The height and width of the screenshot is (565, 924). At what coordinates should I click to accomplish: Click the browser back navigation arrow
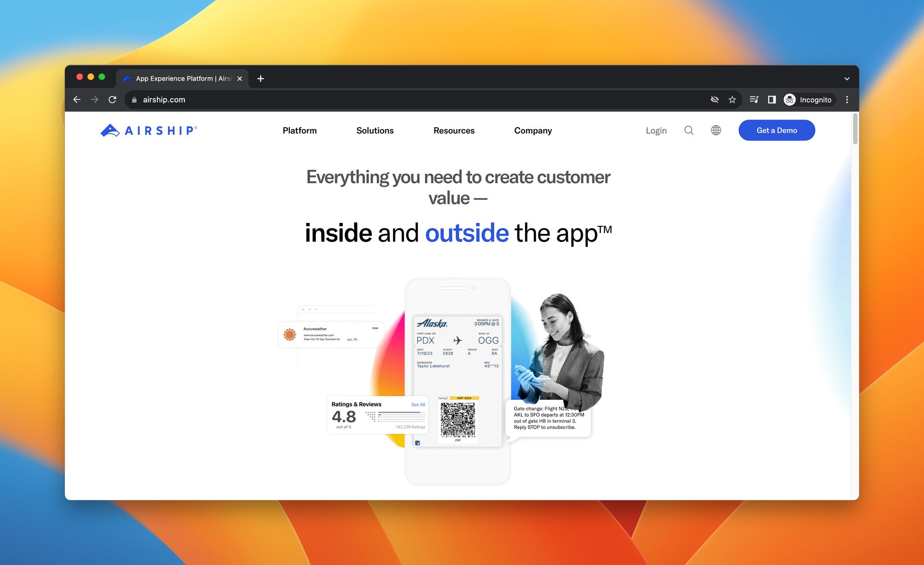click(78, 100)
